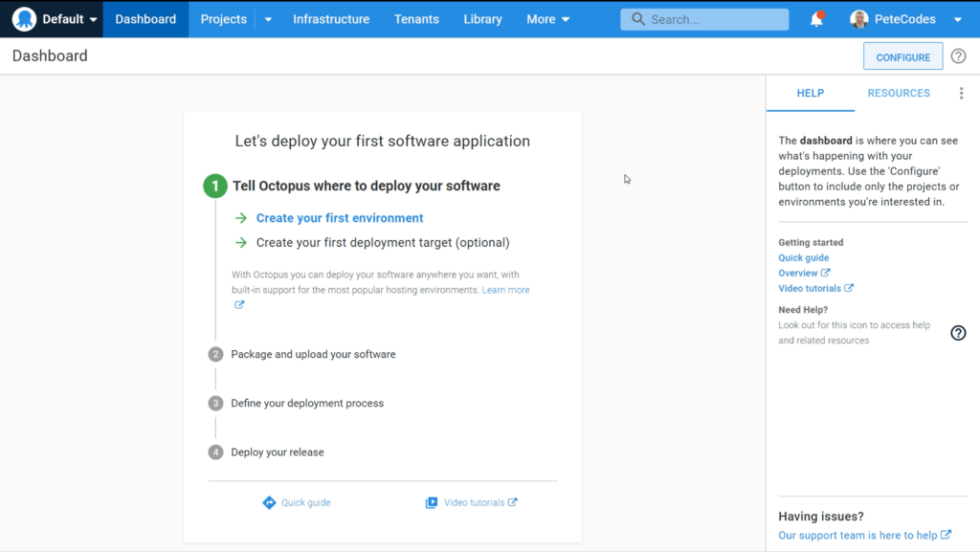The image size is (980, 552).
Task: Open the More menu dropdown
Action: pyautogui.click(x=548, y=19)
